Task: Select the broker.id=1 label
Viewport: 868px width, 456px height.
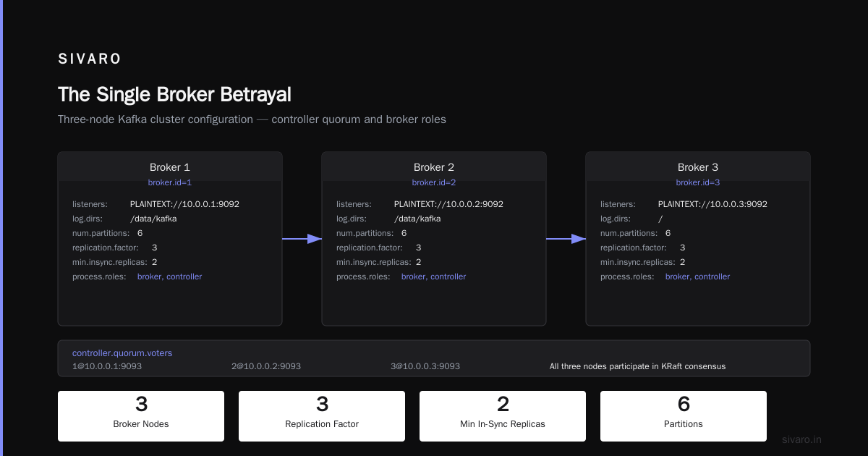Action: (x=170, y=182)
